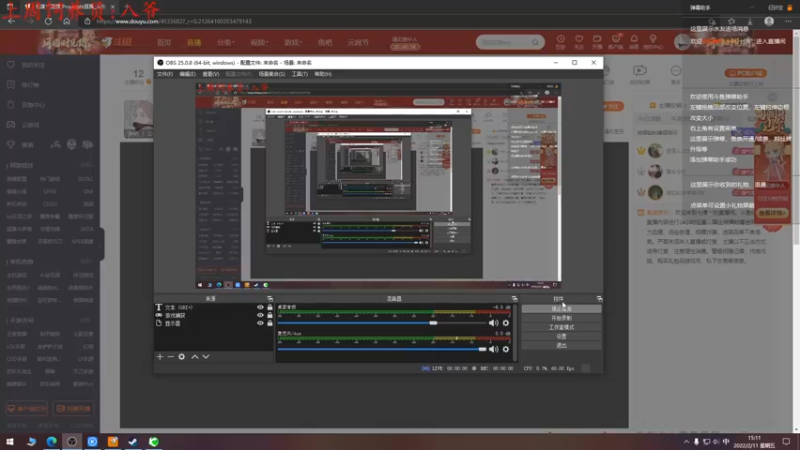The image size is (800, 450).
Task: Pop out the Audio Mixer dock panel
Action: pos(514,298)
